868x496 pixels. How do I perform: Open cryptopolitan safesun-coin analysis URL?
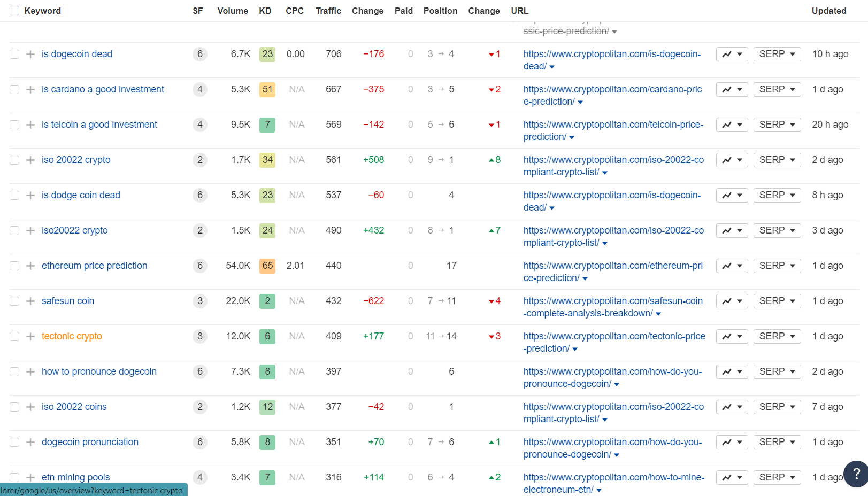click(613, 307)
